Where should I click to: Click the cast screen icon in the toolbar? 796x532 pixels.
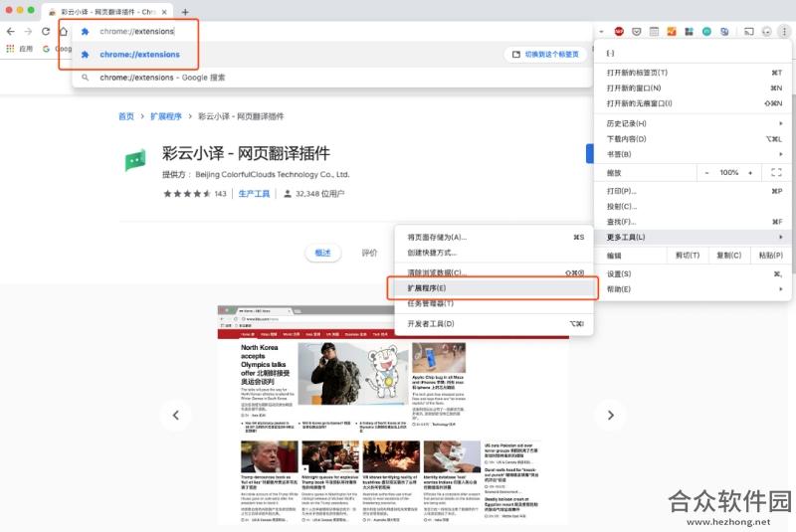tap(749, 32)
